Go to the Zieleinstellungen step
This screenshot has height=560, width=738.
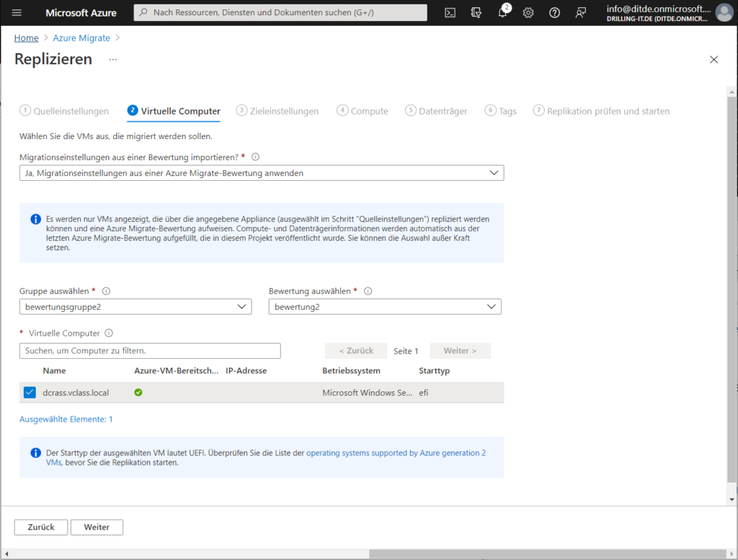[277, 111]
